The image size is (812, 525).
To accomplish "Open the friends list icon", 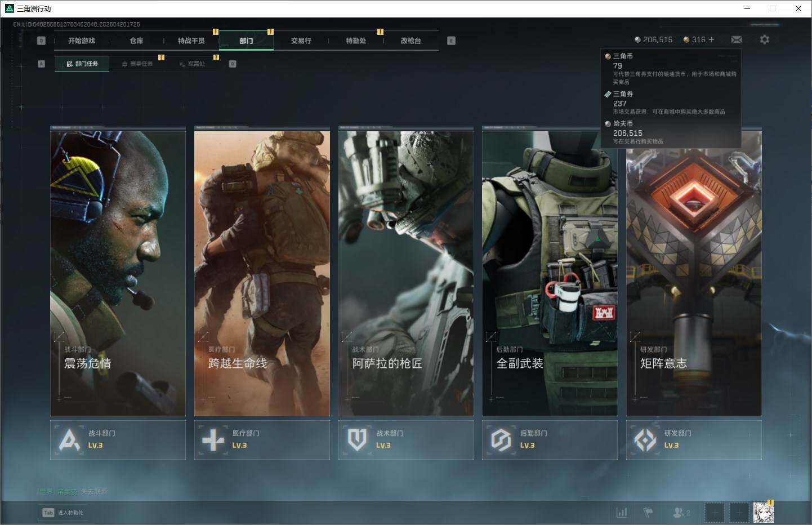I will pyautogui.click(x=680, y=512).
